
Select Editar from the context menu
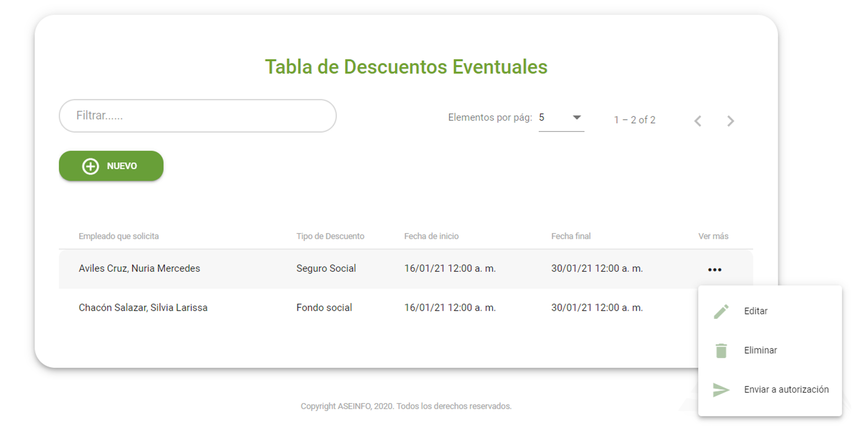pos(770,311)
